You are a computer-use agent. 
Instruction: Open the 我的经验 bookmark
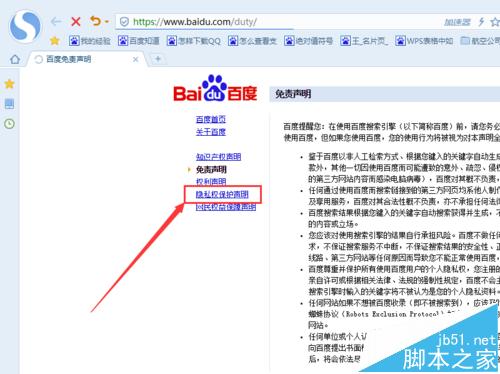pyautogui.click(x=90, y=41)
